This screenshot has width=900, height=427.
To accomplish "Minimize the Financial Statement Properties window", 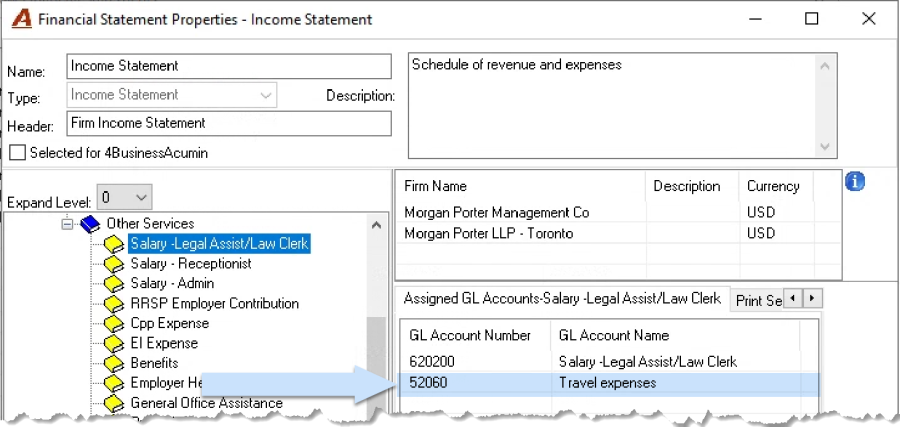I will pos(756,19).
